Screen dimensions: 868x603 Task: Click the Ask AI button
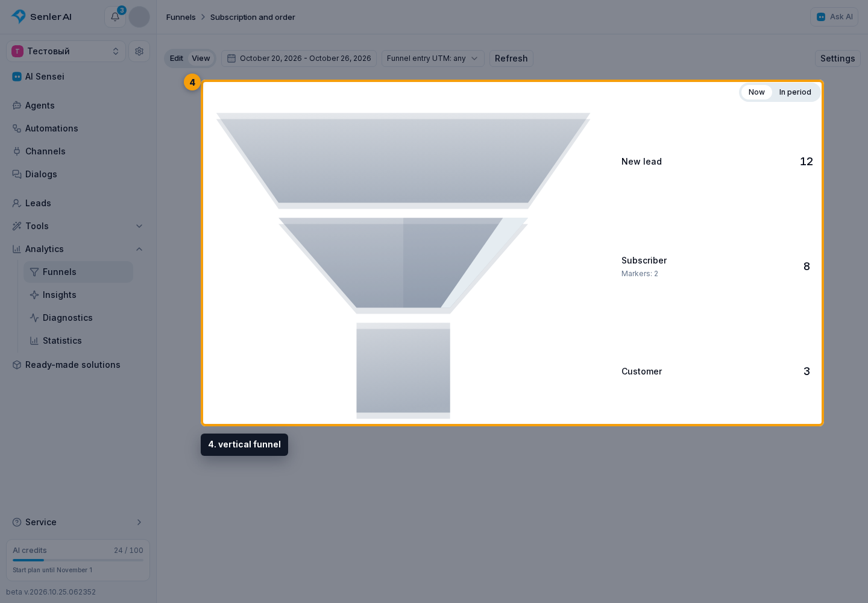pos(835,17)
